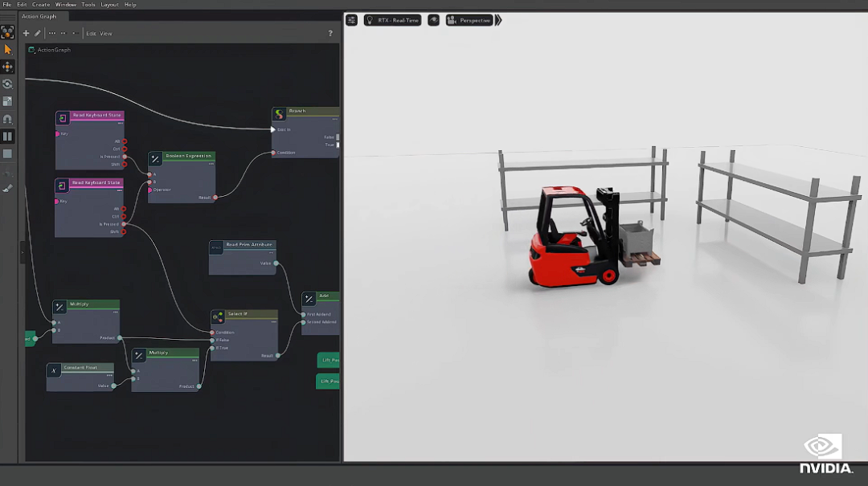Collapse Select If node via its dots
Image resolution: width=868 pixels, height=486 pixels.
coord(273,321)
